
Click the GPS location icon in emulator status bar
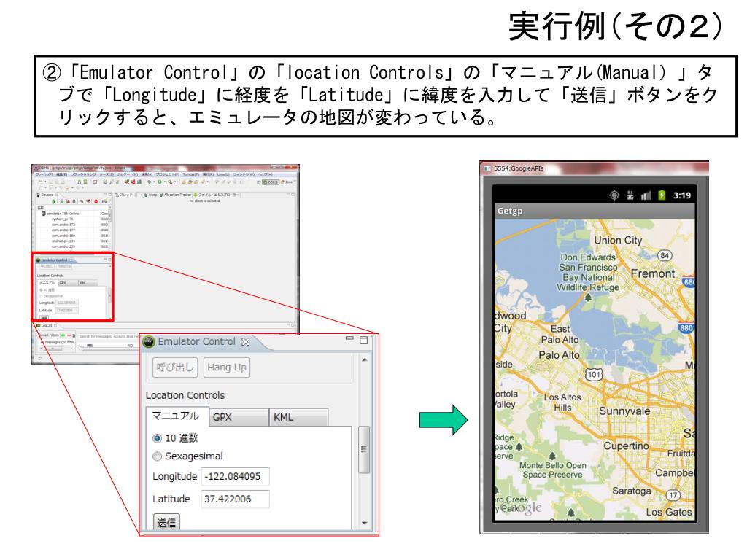(614, 195)
